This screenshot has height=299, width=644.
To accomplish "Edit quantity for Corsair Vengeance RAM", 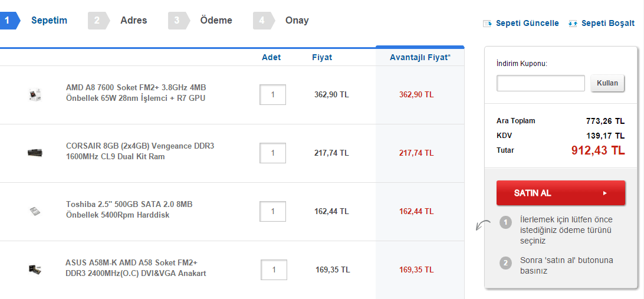I will pos(273,153).
